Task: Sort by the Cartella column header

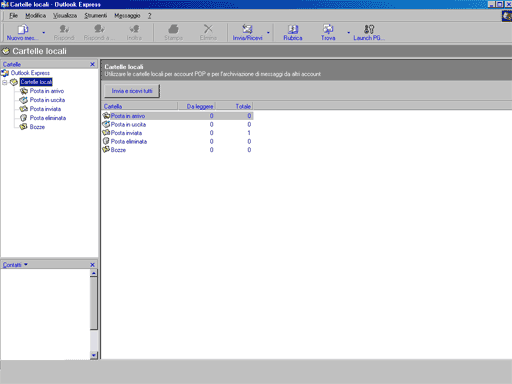Action: click(139, 106)
